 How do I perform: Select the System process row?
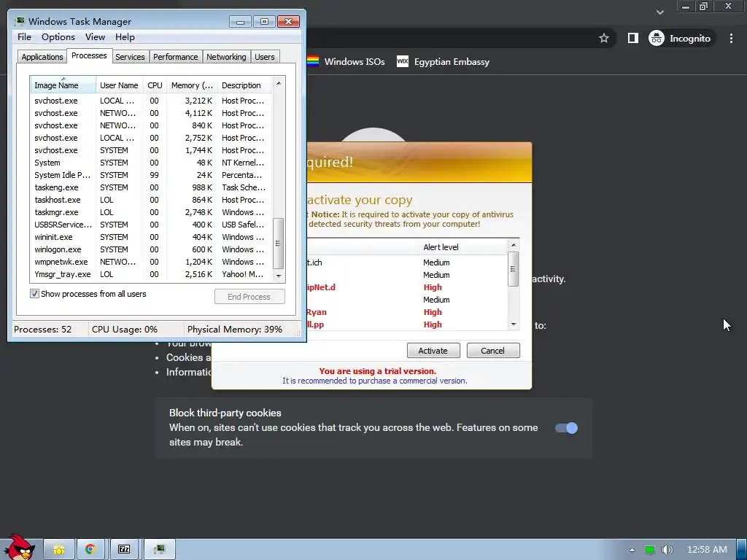[x=150, y=163]
